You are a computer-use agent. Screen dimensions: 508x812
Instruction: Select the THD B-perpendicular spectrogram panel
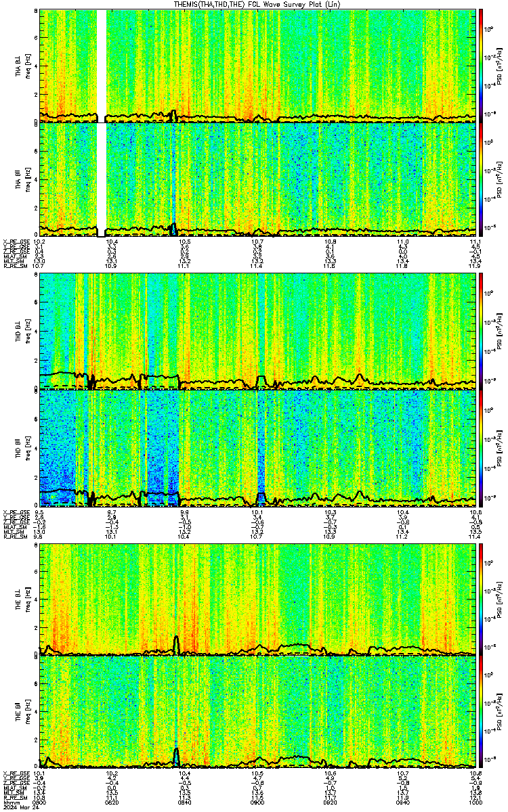tap(258, 331)
